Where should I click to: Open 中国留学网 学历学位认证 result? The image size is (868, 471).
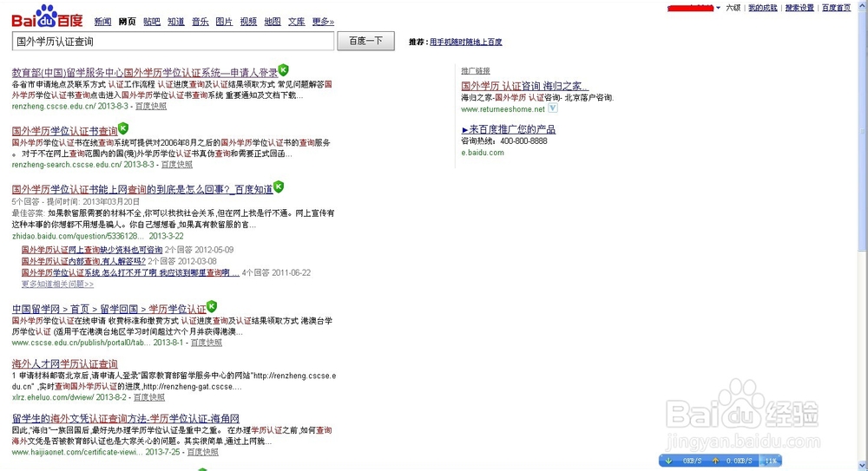(109, 309)
